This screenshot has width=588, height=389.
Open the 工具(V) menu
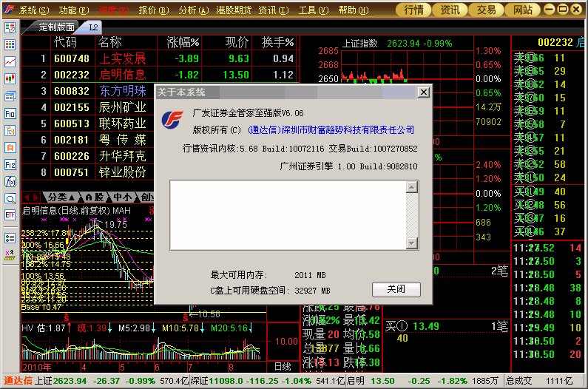(x=314, y=10)
